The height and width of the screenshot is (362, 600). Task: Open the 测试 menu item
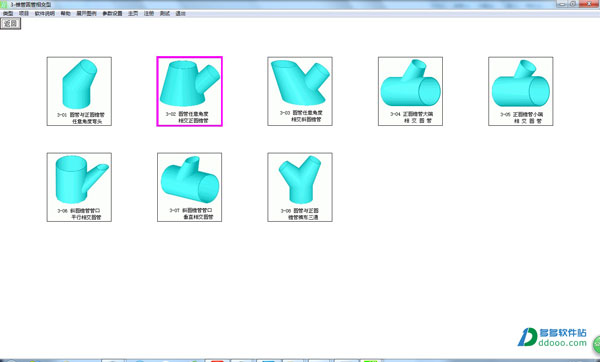[x=165, y=13]
